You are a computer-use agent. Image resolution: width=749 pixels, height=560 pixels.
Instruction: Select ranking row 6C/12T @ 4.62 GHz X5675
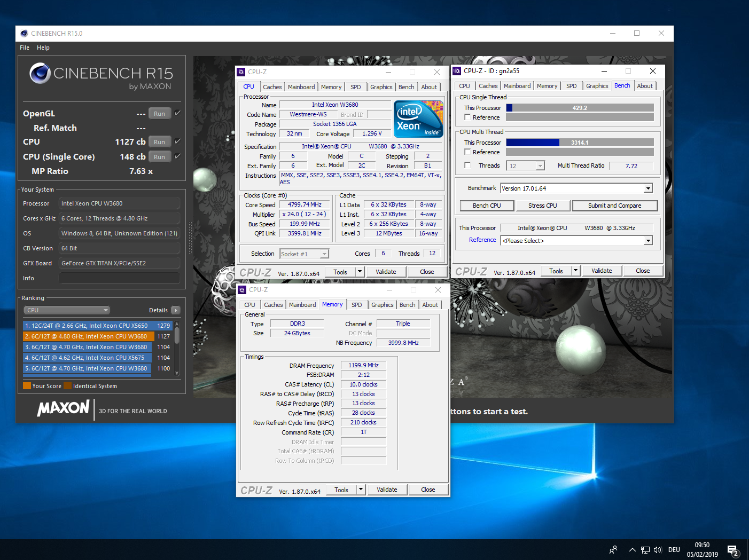(97, 358)
